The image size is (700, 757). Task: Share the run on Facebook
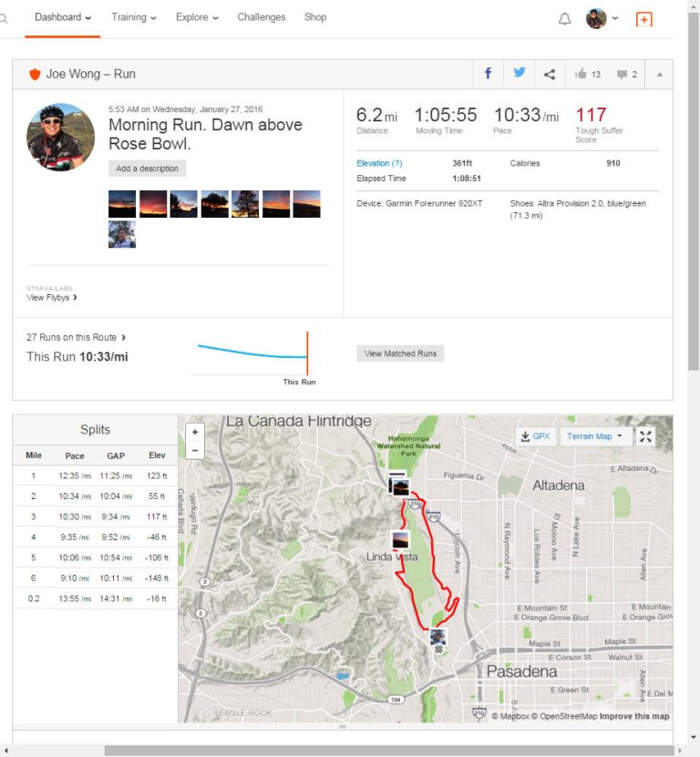click(x=488, y=74)
